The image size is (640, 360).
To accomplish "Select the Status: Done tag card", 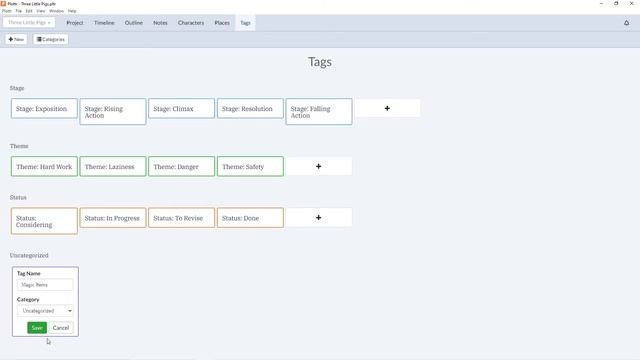I will (250, 218).
